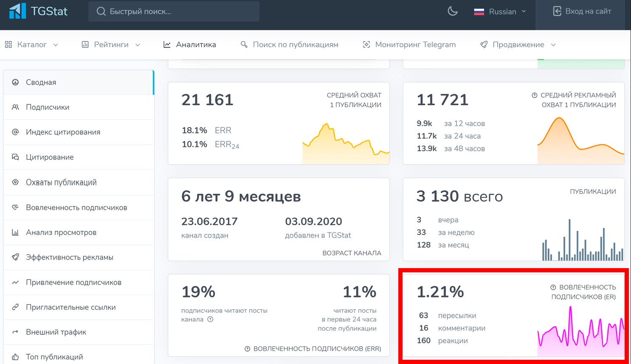Open Поиск по публикациям
631x364 pixels.
click(290, 45)
